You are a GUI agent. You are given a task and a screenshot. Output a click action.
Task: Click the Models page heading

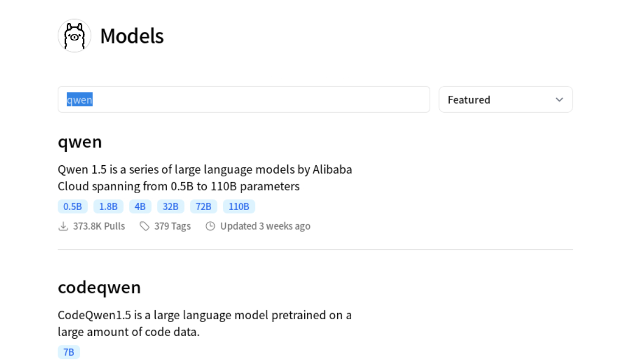click(132, 36)
